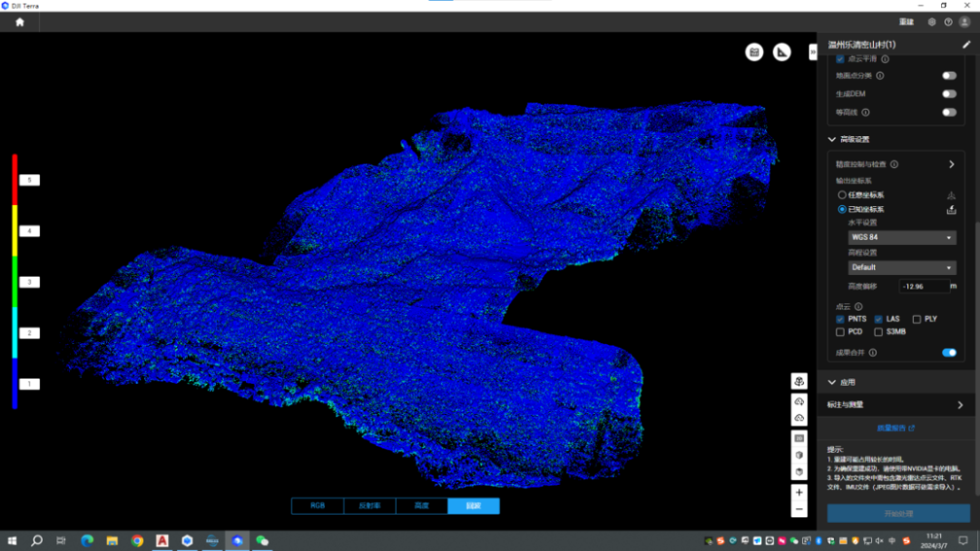The height and width of the screenshot is (551, 980).
Task: Reset the 3D view orbit icon
Action: pyautogui.click(x=799, y=381)
